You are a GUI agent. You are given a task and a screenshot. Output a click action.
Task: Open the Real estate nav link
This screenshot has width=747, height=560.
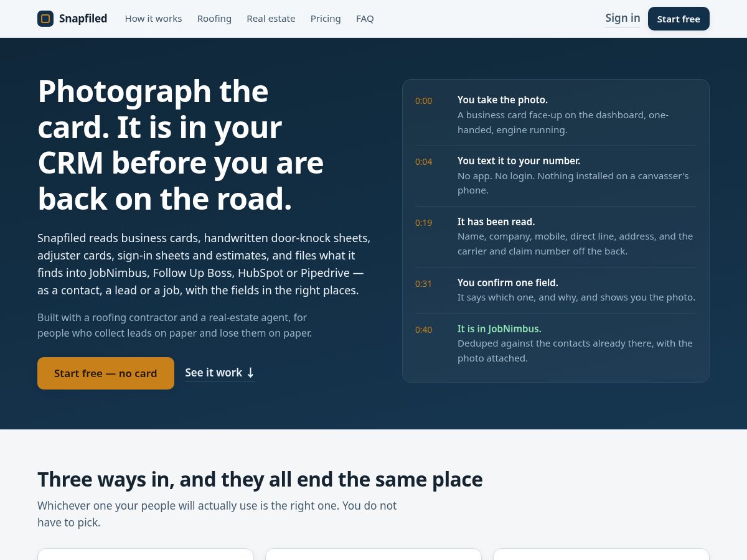(271, 19)
